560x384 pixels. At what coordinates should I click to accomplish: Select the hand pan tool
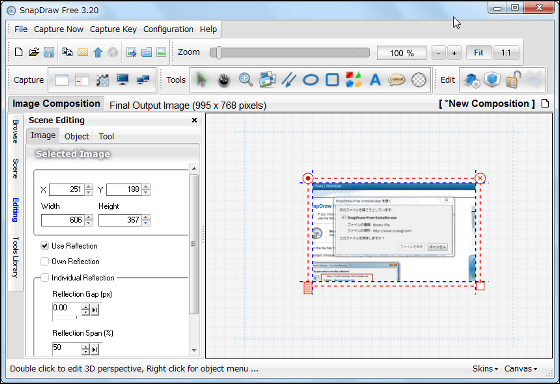click(x=224, y=80)
